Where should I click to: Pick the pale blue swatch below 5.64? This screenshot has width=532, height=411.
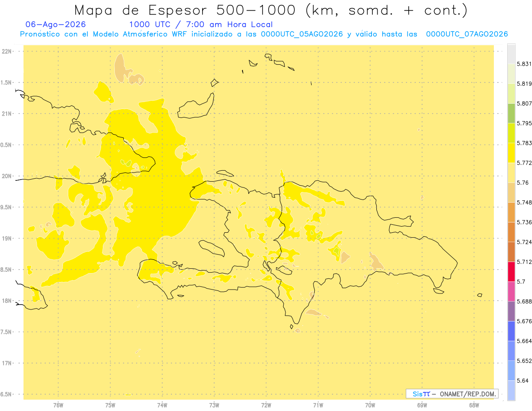(511, 390)
